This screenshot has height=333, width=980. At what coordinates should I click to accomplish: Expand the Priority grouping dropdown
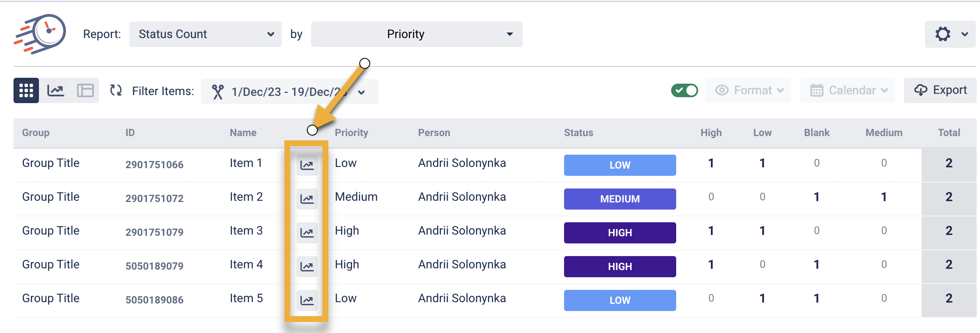click(416, 34)
